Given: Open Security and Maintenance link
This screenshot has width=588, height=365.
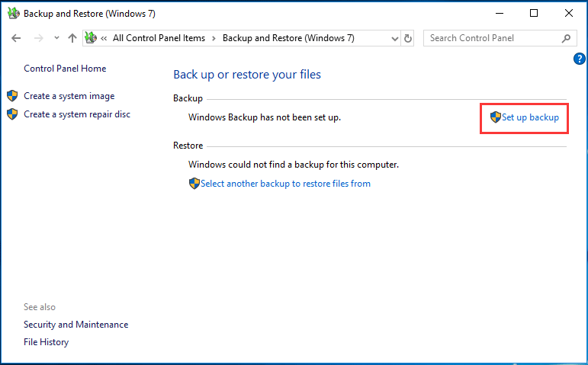Looking at the screenshot, I should point(76,325).
